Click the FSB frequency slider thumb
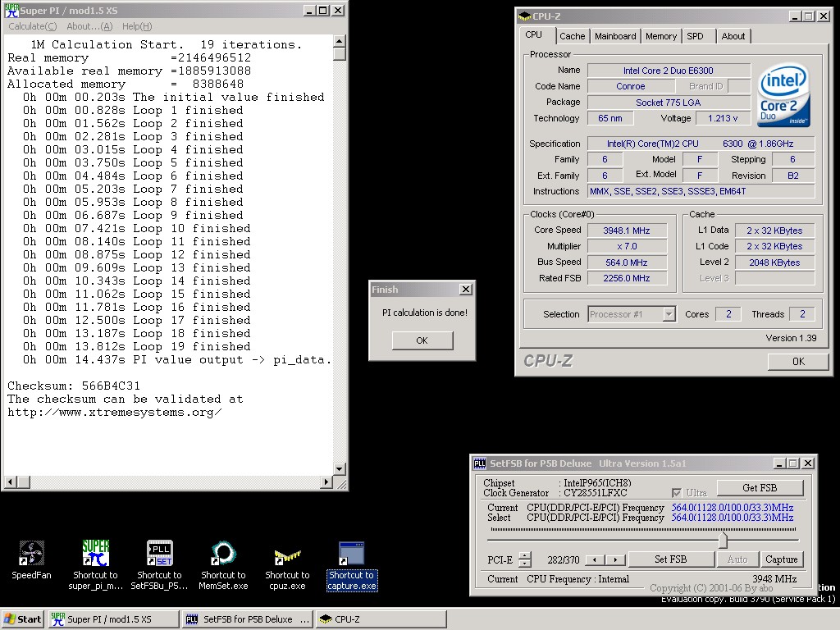This screenshot has width=840, height=630. click(723, 540)
